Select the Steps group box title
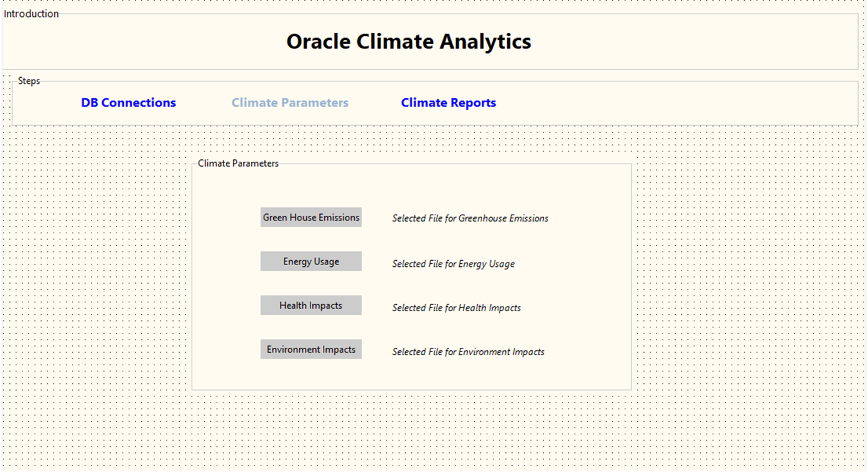Screen dimensions: 868x476 [29, 81]
